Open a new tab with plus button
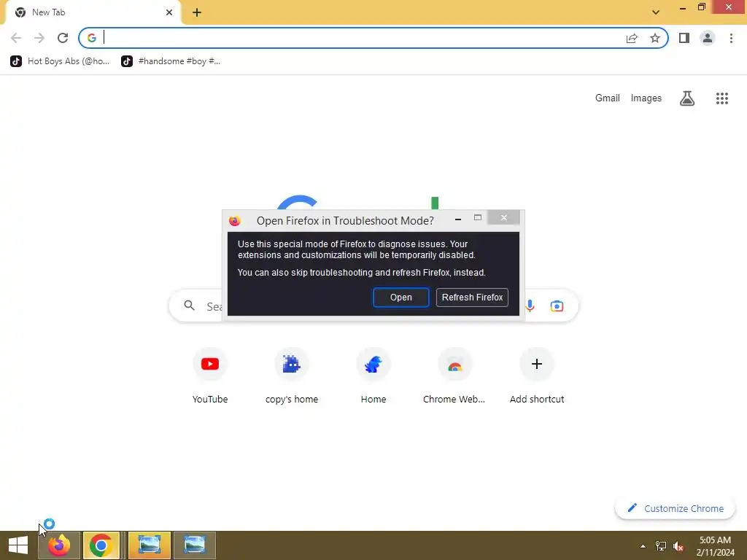Screen dimensions: 747x560 pos(197,12)
